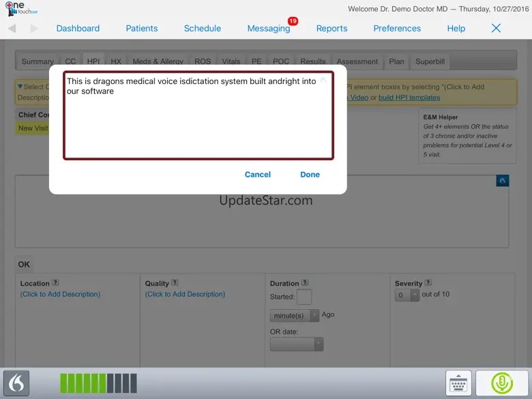Open the Help menu
This screenshot has height=399, width=532.
point(456,29)
